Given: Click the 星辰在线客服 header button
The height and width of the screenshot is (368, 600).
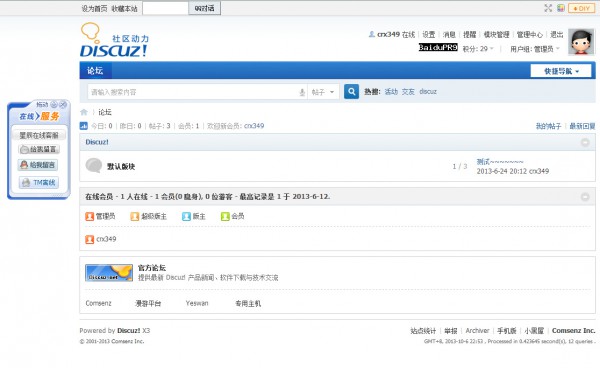Looking at the screenshot, I should [39, 135].
